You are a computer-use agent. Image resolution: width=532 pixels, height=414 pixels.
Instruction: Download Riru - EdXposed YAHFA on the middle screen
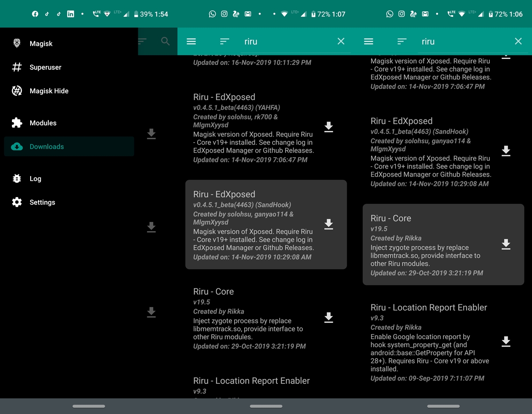(329, 127)
